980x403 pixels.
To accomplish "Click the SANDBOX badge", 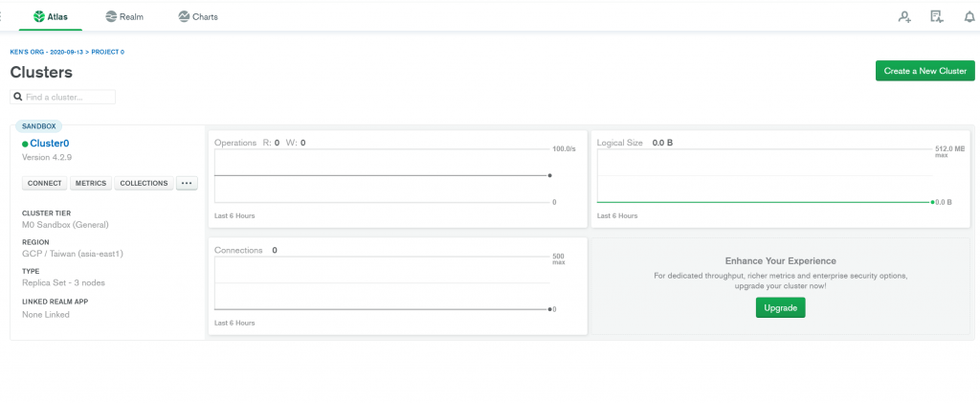I will tap(38, 126).
